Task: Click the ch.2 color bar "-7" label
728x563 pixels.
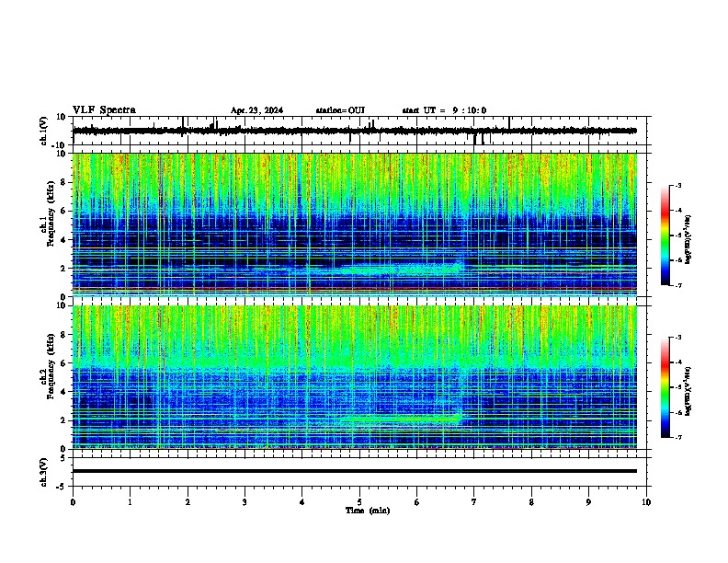Action: pos(677,438)
